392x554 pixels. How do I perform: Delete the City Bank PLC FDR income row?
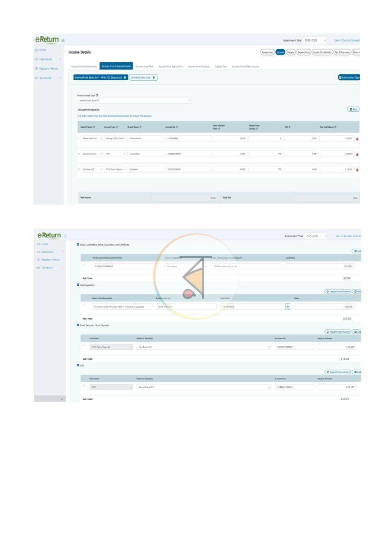tap(357, 169)
